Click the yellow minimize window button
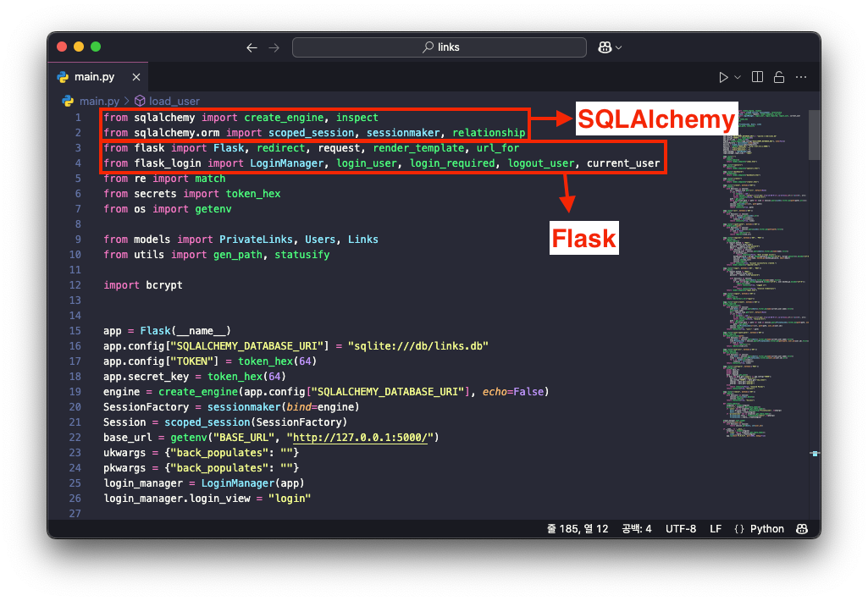The image size is (868, 601). tap(79, 47)
